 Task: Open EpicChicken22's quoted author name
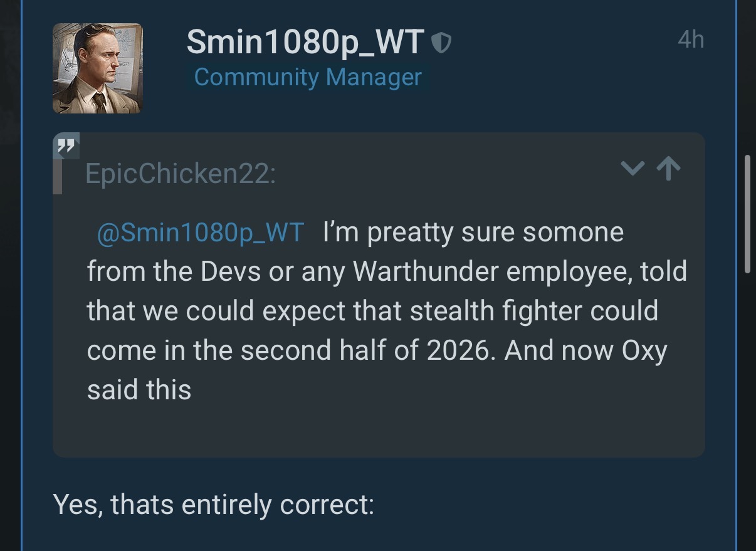[180, 173]
